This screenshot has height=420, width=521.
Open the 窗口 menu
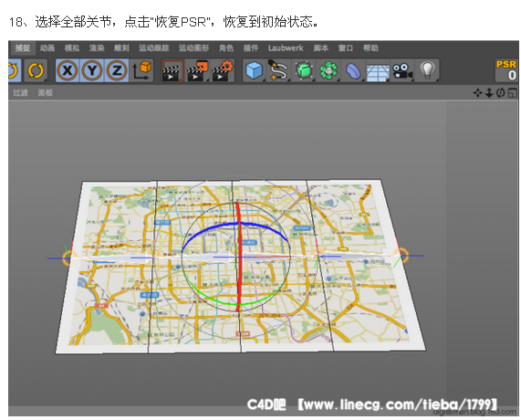346,48
